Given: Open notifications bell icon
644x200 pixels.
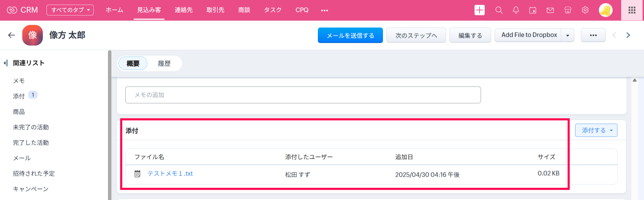Looking at the screenshot, I should pos(516,10).
